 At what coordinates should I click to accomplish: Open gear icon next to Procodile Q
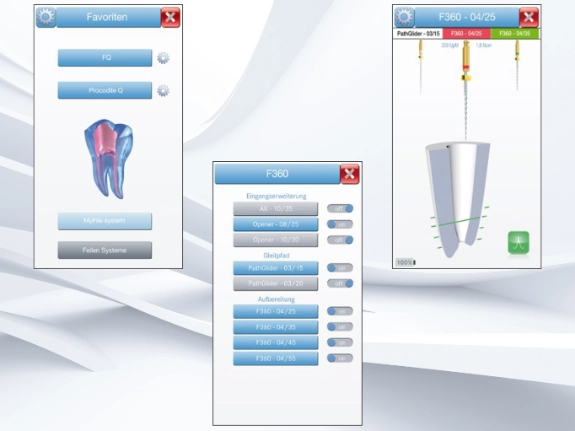pyautogui.click(x=163, y=91)
